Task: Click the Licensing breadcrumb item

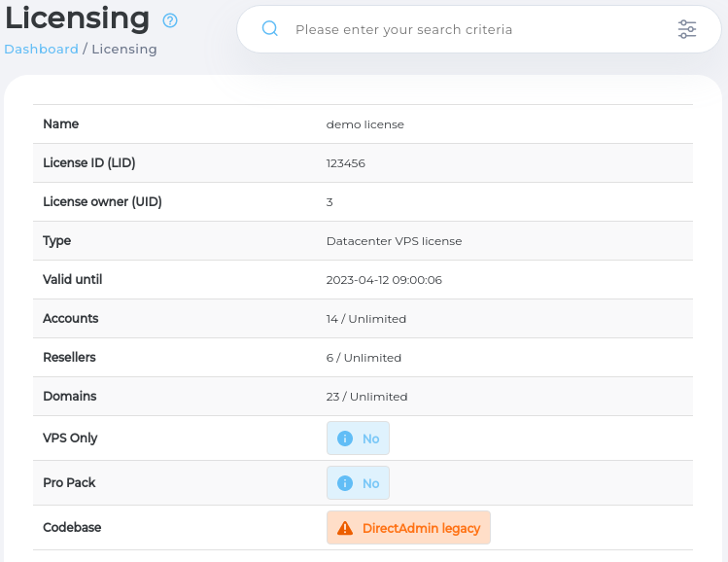Action: pos(123,49)
